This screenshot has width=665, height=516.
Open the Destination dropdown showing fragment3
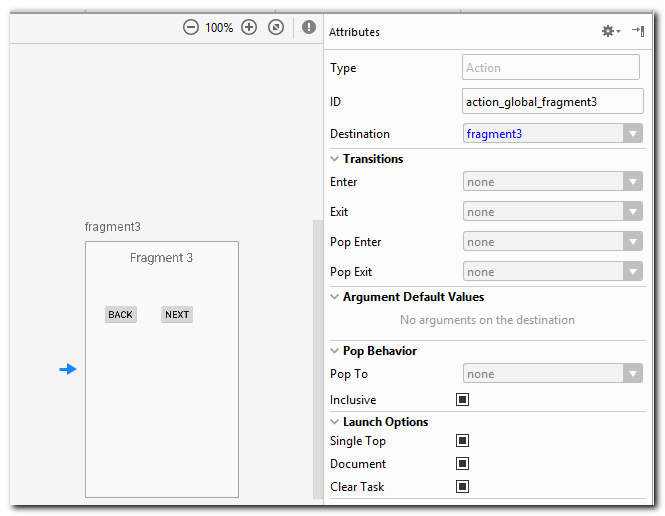pyautogui.click(x=552, y=134)
